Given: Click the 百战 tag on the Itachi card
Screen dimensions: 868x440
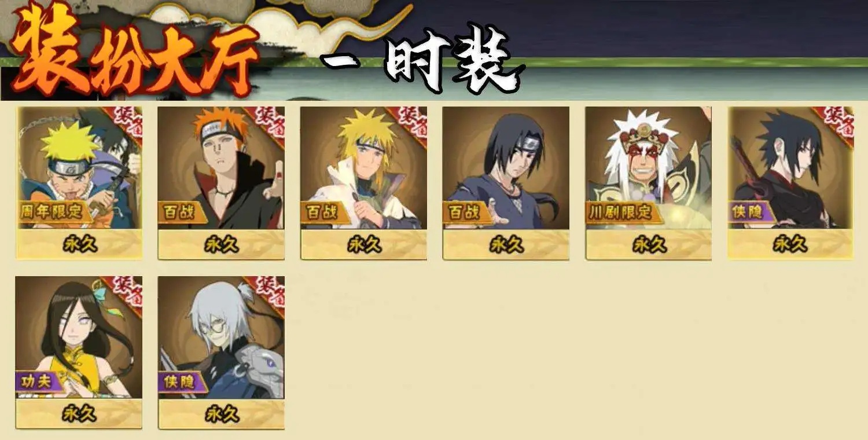Looking at the screenshot, I should pos(463,211).
